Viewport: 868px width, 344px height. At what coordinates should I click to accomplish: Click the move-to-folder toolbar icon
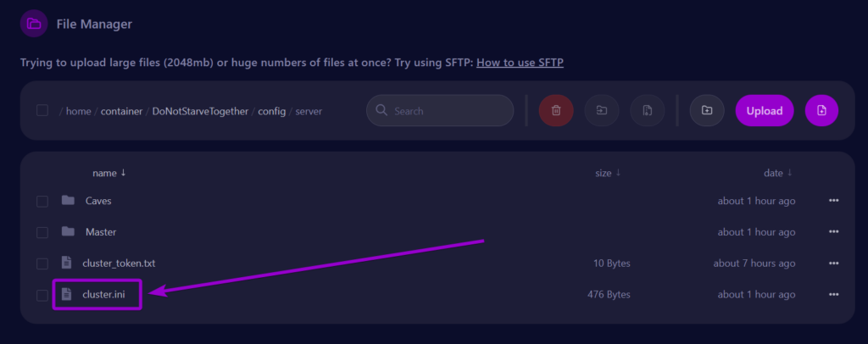click(602, 110)
